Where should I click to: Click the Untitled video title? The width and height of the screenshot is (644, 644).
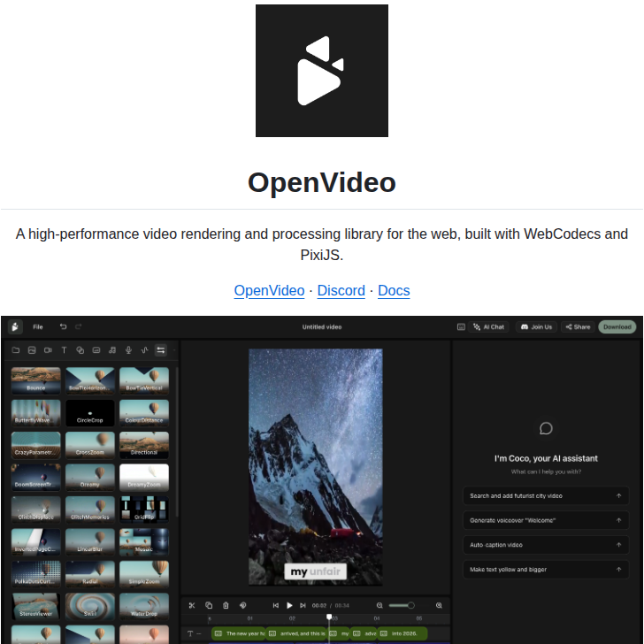point(322,327)
